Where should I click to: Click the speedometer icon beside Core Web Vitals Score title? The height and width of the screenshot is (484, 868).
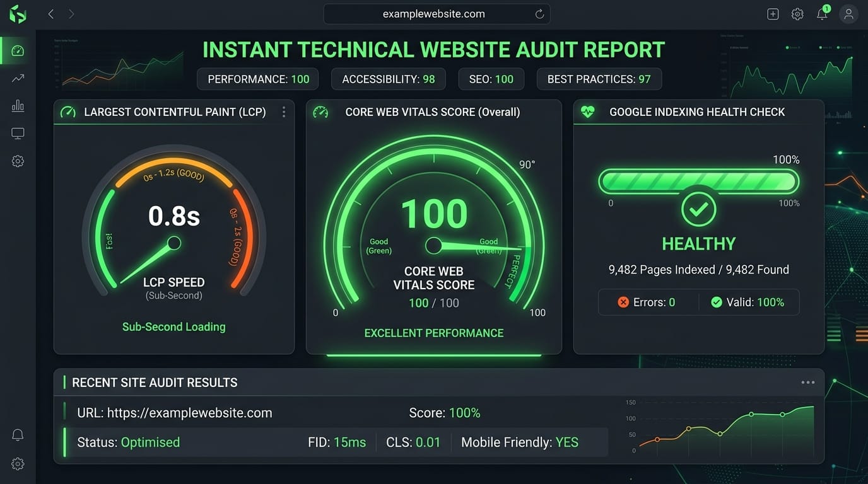tap(320, 112)
